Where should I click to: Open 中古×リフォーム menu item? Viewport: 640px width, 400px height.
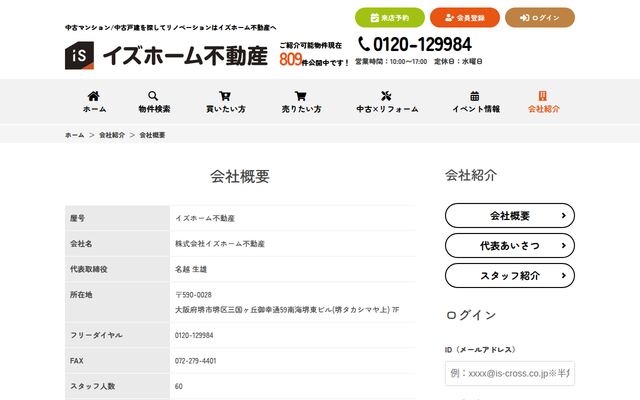point(387,109)
